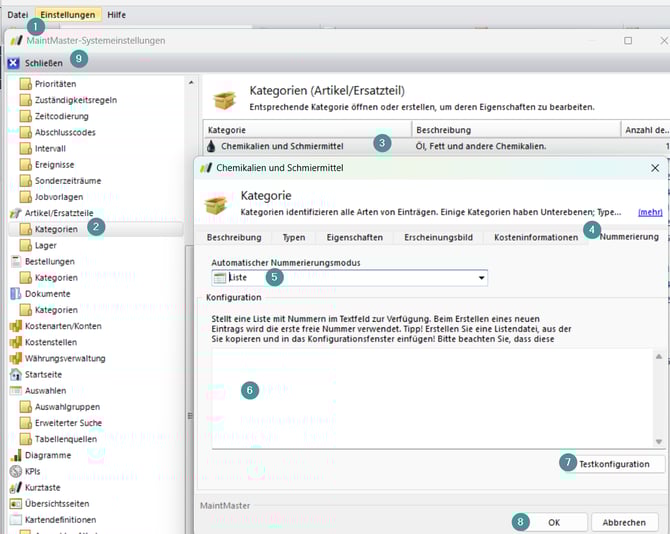Open the Lager tree entry
Screen dimensions: 670x534
pyautogui.click(x=46, y=245)
